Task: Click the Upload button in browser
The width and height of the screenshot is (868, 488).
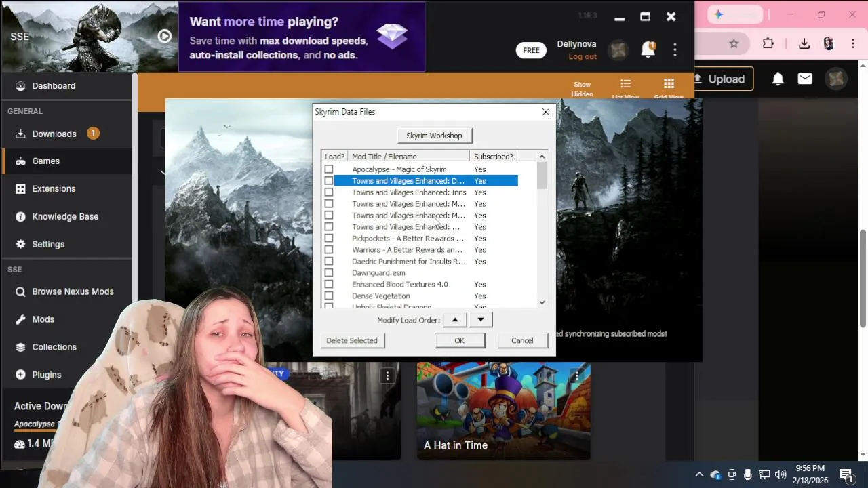Action: (723, 79)
